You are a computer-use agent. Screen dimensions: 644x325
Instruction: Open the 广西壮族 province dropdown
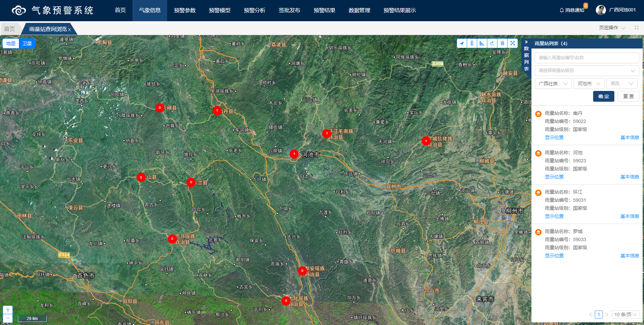coord(553,84)
